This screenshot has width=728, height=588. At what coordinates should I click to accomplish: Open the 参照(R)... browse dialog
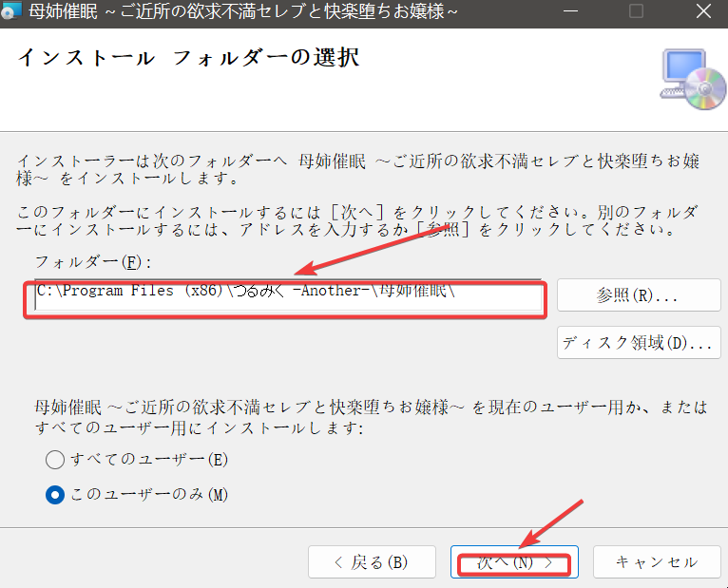point(639,295)
